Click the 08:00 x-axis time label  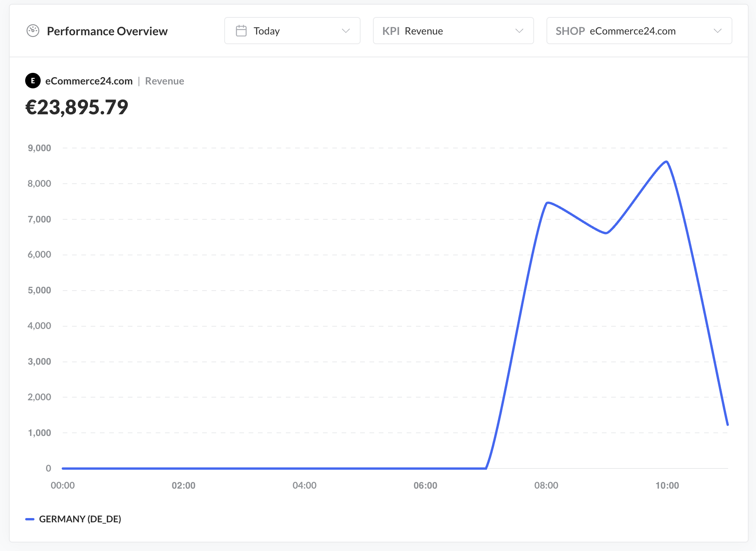click(546, 486)
